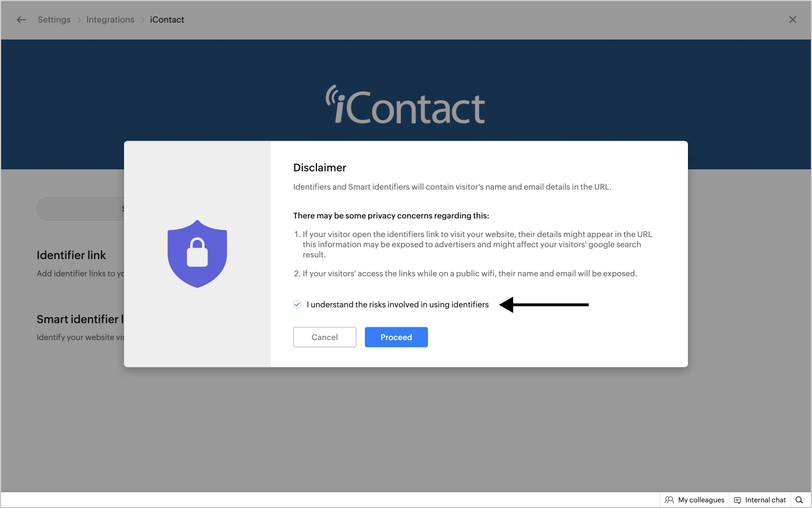Click the Identifier link heading

coord(71,255)
